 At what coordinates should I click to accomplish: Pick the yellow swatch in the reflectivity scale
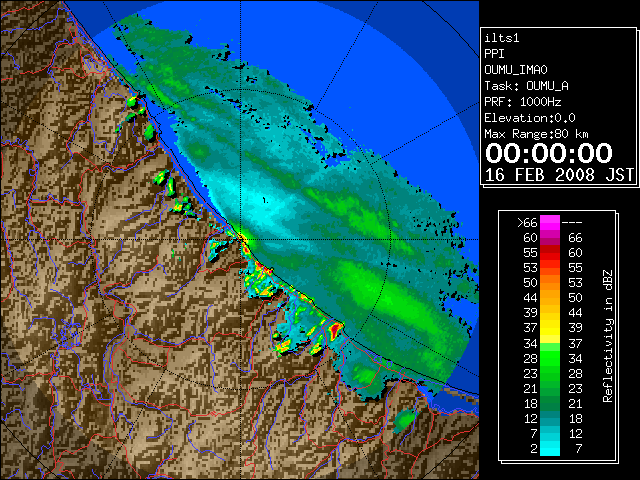coord(550,328)
